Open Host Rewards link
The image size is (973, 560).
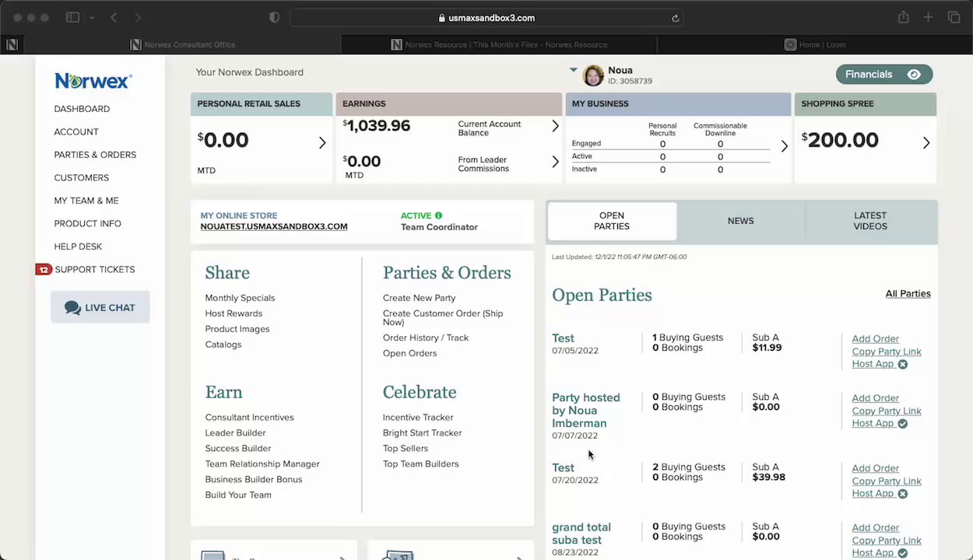(234, 313)
